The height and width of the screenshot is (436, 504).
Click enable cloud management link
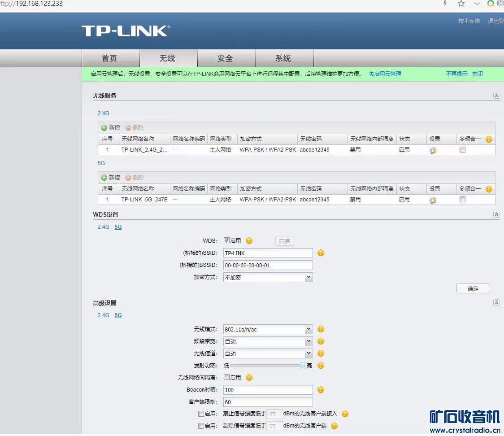click(385, 74)
